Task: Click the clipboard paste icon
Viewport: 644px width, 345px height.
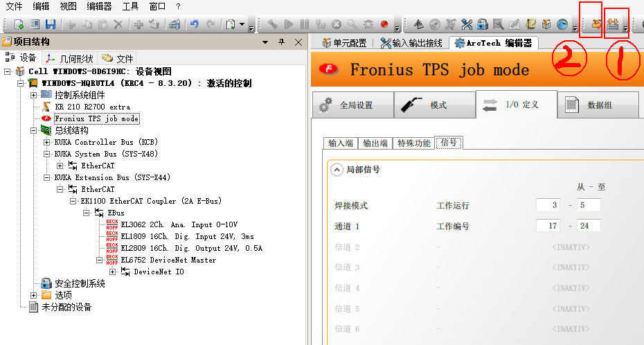Action: 102,25
